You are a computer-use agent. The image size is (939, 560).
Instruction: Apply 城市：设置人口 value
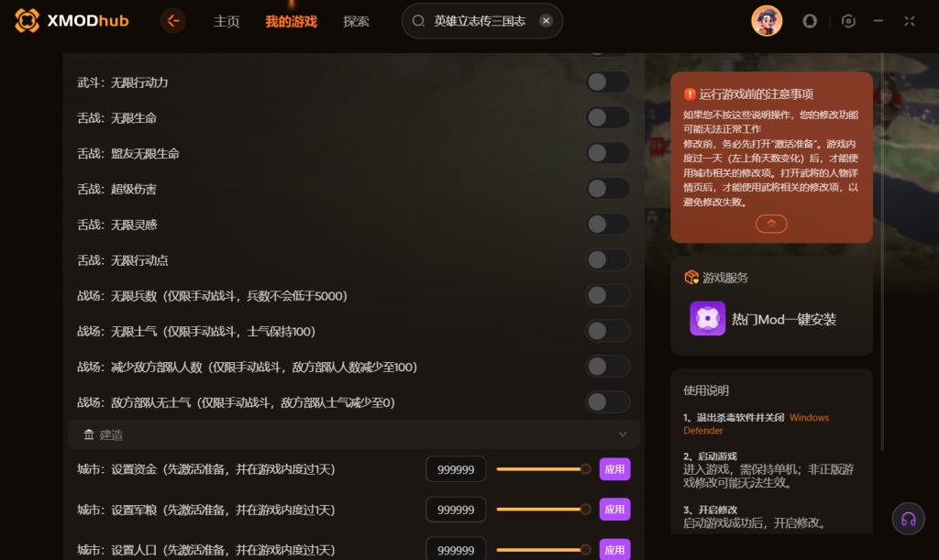pyautogui.click(x=614, y=549)
